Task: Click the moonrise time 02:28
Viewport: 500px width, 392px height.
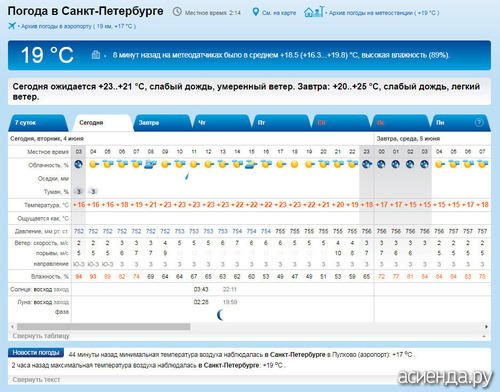Action: click(201, 302)
